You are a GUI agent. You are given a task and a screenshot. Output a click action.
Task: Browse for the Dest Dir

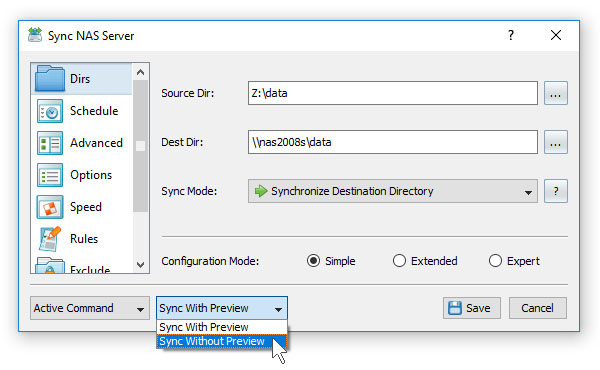(556, 142)
